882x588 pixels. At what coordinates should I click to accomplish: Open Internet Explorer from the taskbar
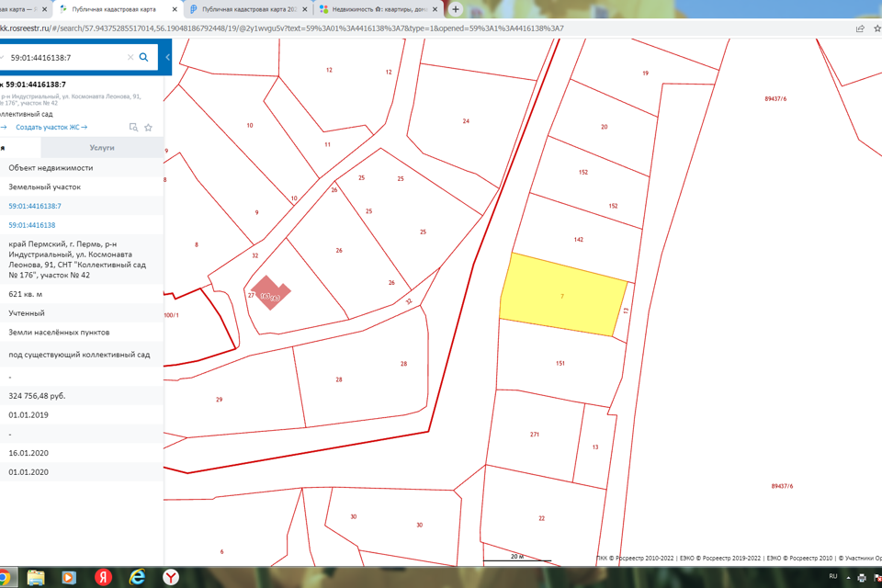point(137,577)
